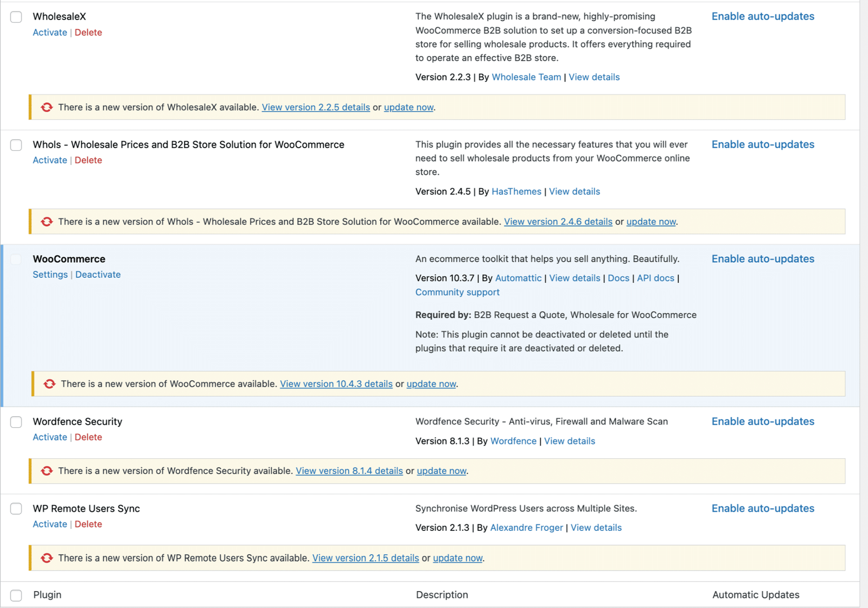Click the 'Automatic Updates' column footer label

point(756,594)
